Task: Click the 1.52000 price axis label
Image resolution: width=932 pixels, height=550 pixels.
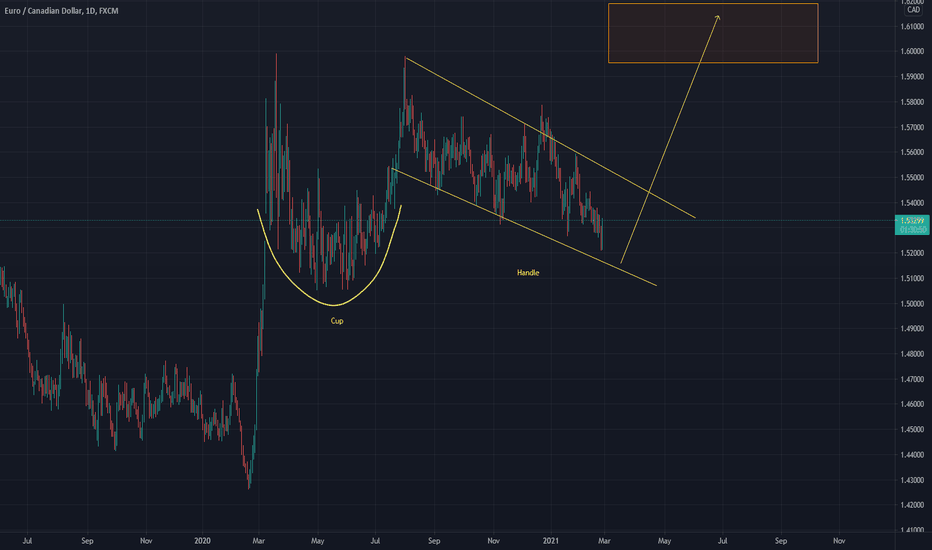Action: pyautogui.click(x=912, y=253)
